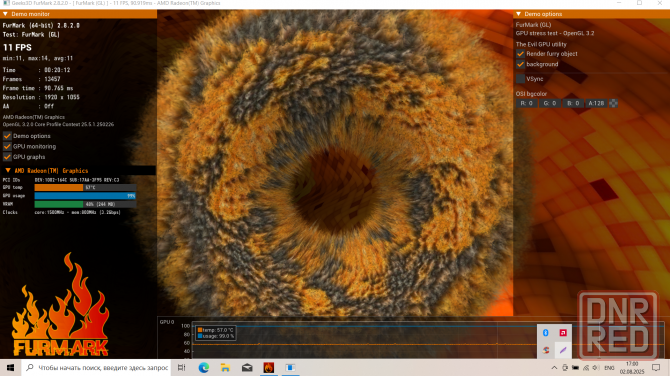This screenshot has width=670, height=376.
Task: Uncheck Render furry object option
Action: (520, 54)
